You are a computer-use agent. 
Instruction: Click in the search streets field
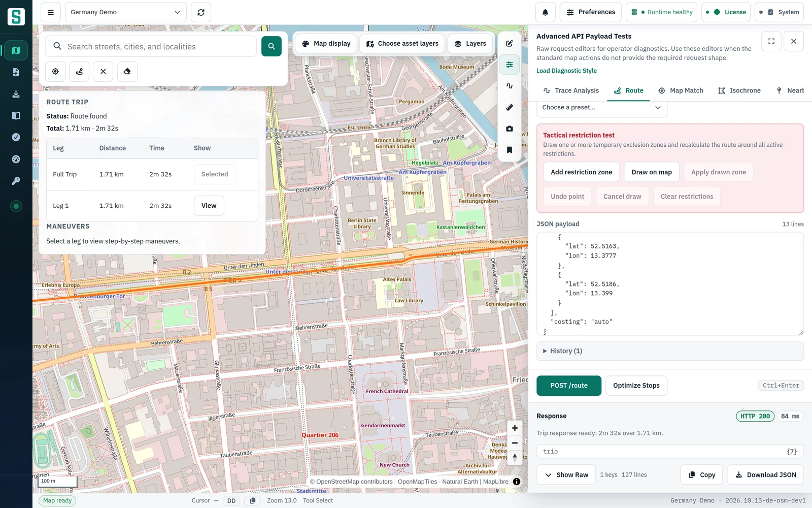[x=151, y=46]
